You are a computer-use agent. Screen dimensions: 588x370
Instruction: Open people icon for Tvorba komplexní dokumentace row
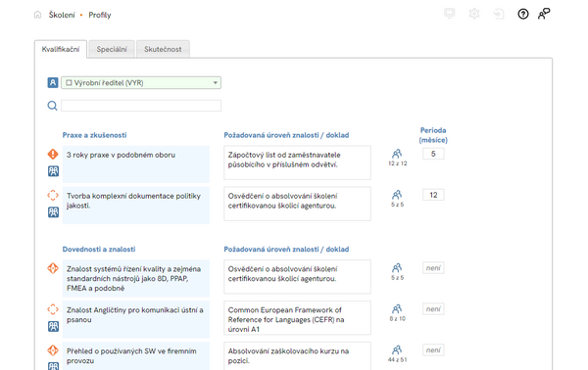point(397,195)
